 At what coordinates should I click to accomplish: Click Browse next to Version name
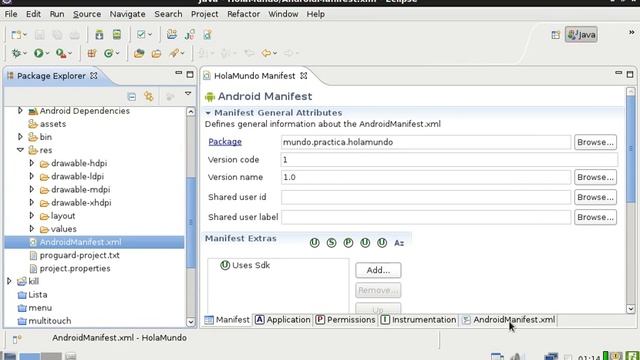click(595, 177)
